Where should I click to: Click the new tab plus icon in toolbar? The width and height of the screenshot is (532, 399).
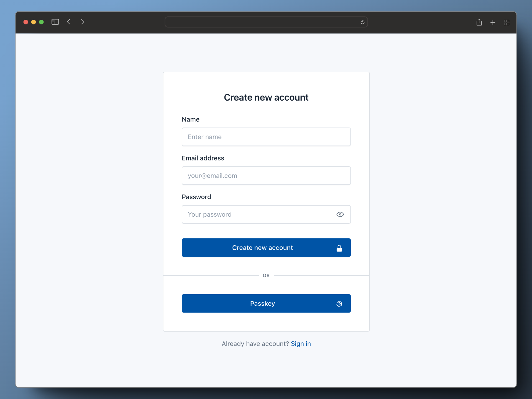(x=492, y=22)
